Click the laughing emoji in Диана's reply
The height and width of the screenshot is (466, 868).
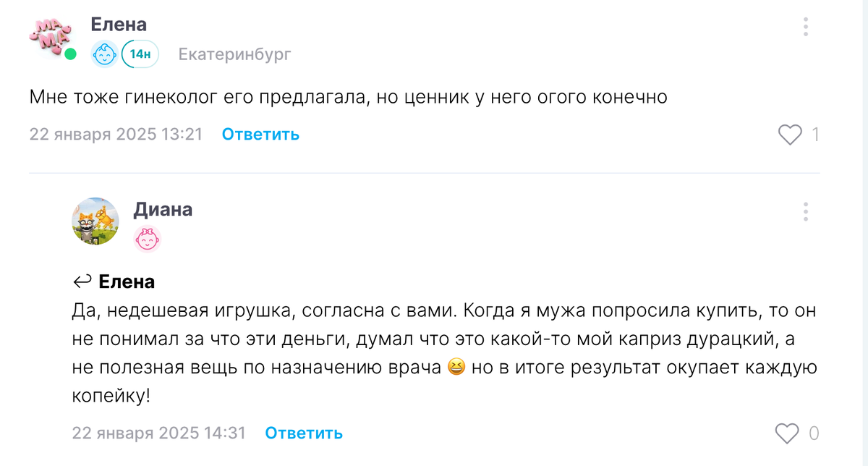[455, 367]
